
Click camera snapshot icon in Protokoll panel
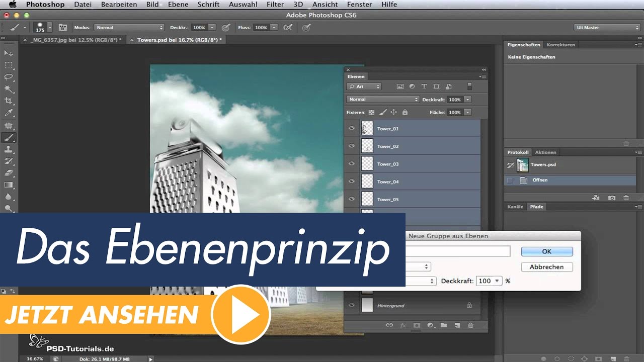pos(611,198)
